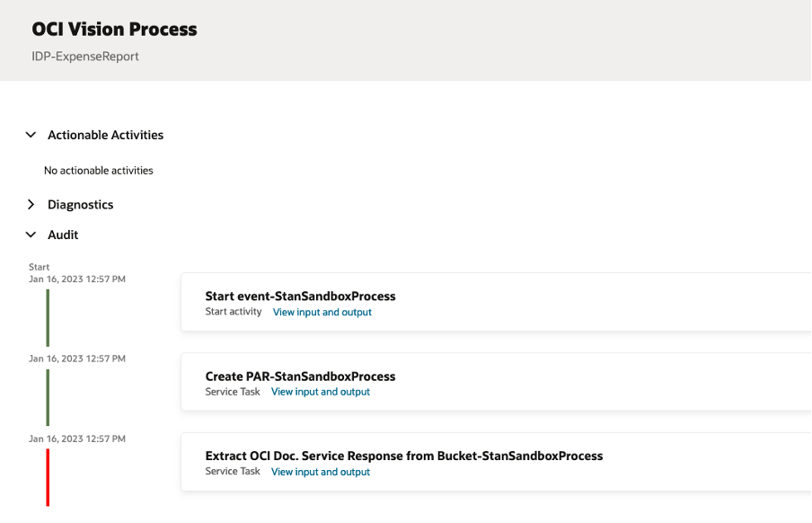The height and width of the screenshot is (523, 812).
Task: Click the Actionable Activities heading
Action: point(105,135)
